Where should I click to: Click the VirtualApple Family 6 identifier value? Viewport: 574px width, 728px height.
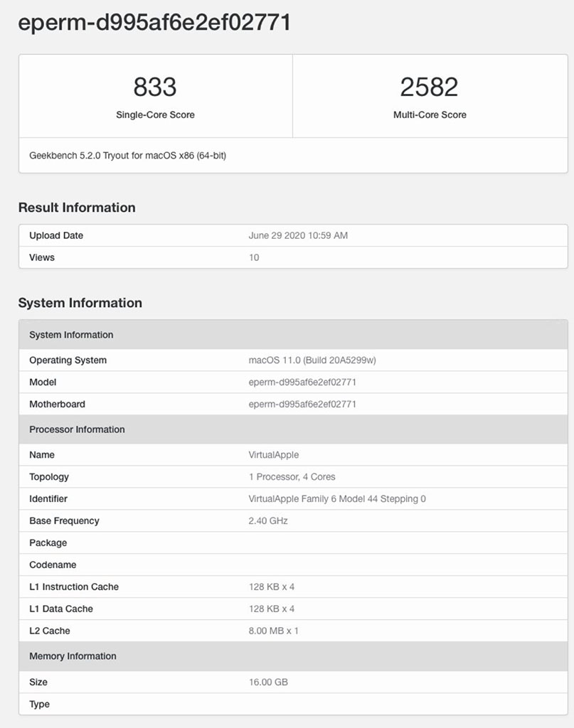[337, 499]
